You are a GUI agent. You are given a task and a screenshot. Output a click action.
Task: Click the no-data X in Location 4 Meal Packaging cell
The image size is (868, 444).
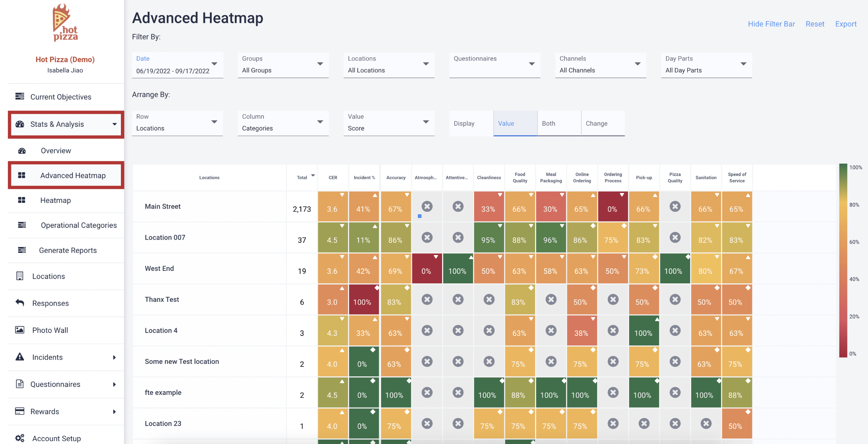tap(551, 330)
